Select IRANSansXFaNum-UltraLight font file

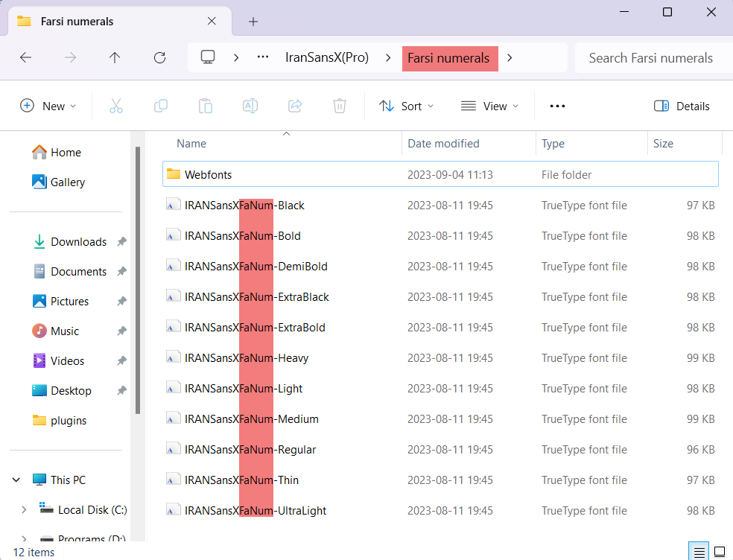(x=440, y=510)
